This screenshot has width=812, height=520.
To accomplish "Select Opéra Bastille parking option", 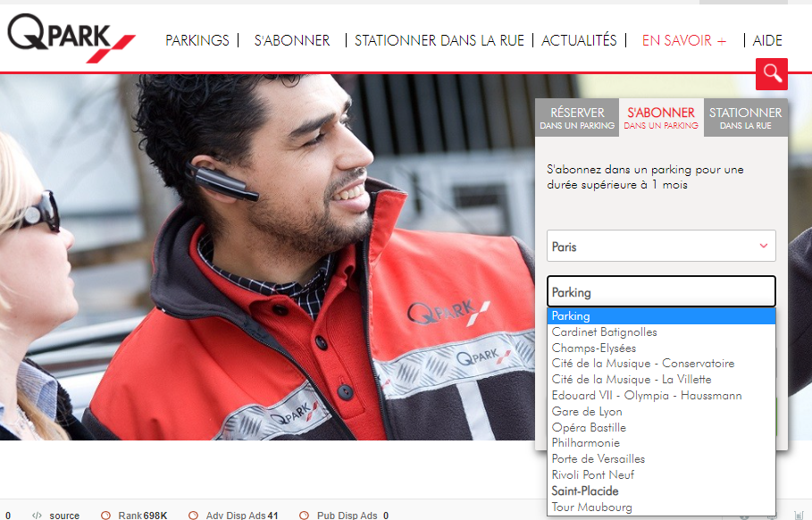I will coord(661,427).
